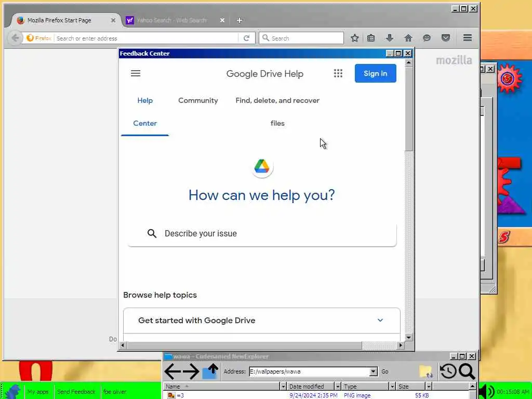Click the Feedback Center vertical scrollbar down arrow

(x=408, y=337)
